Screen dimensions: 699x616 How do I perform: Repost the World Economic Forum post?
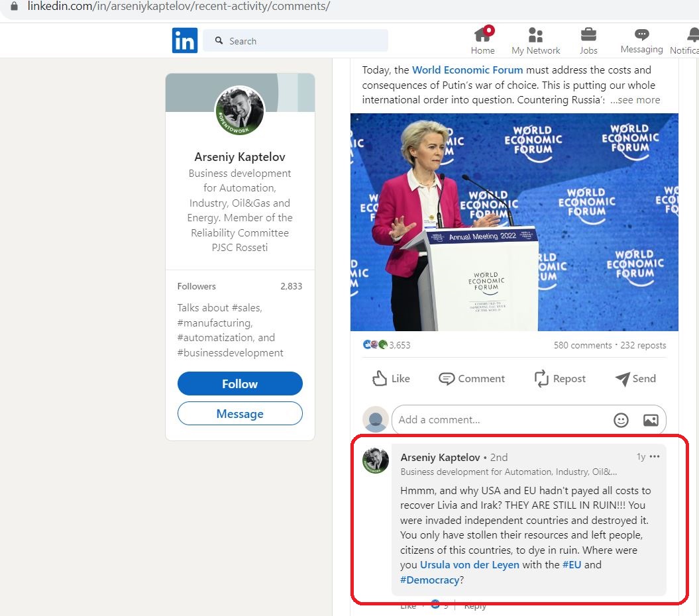pos(560,378)
